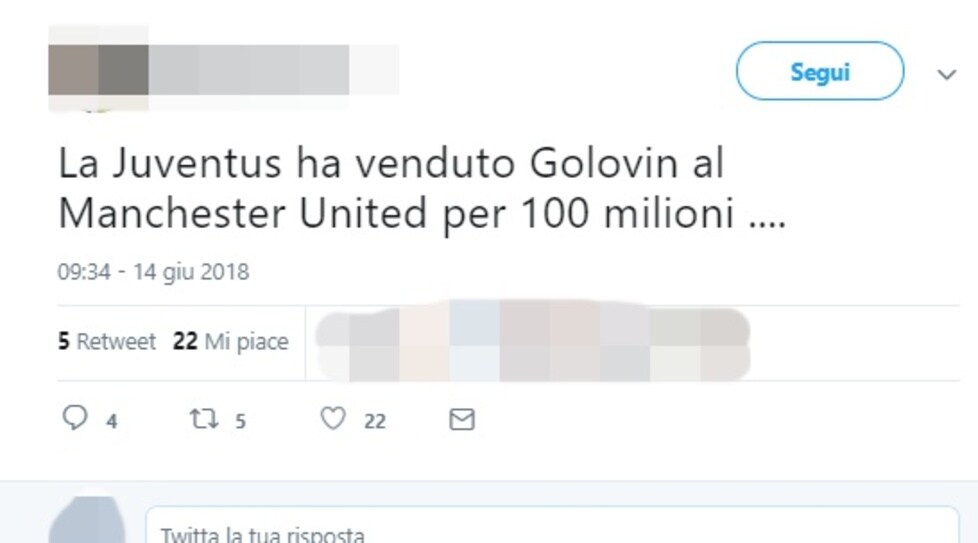Focus the Twitta la tua risposta field
The height and width of the screenshot is (543, 978).
tap(552, 525)
